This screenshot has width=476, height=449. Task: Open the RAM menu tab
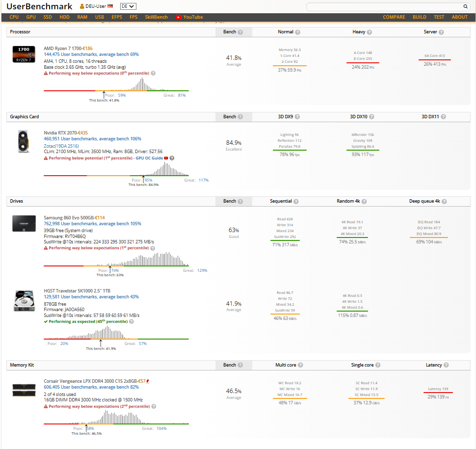82,17
